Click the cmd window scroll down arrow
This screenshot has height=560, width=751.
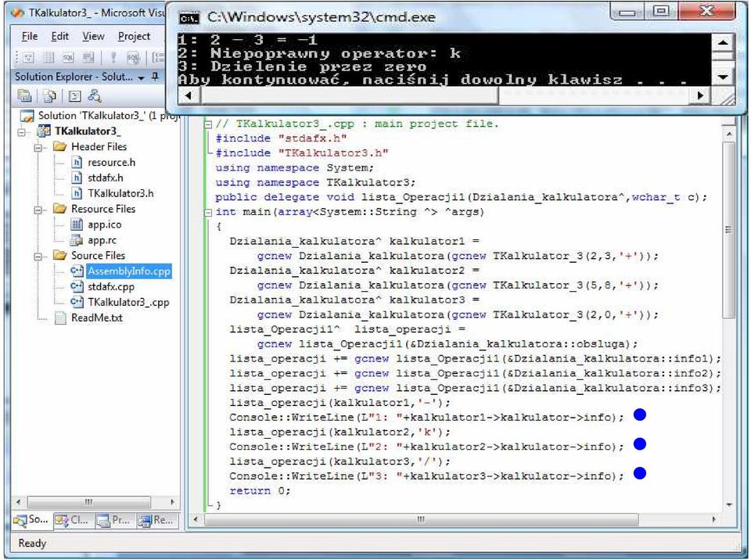tap(723, 77)
